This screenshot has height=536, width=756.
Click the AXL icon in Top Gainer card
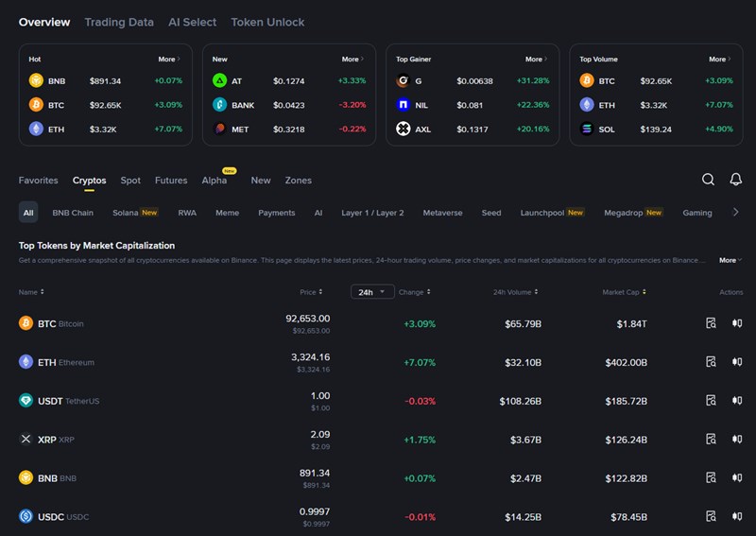click(404, 129)
